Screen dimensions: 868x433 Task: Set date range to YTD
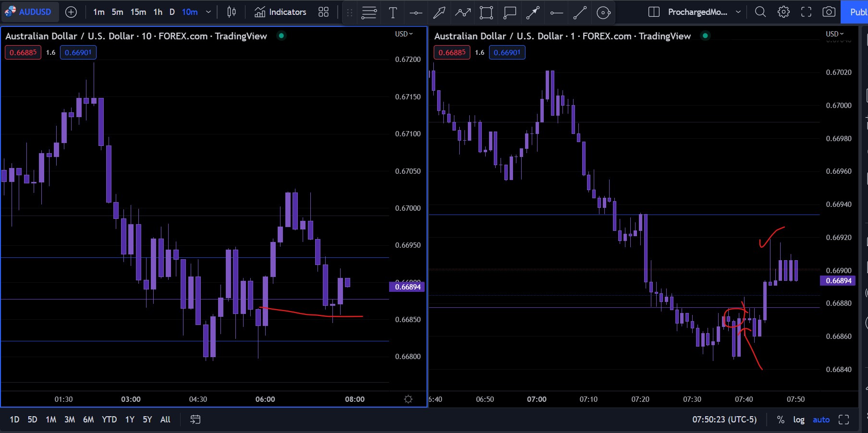tap(110, 420)
